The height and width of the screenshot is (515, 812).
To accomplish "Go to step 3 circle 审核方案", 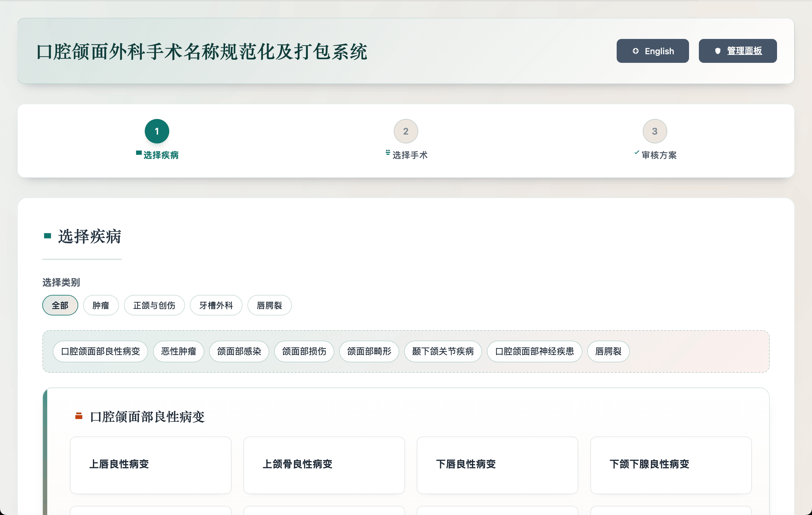I will (x=654, y=131).
